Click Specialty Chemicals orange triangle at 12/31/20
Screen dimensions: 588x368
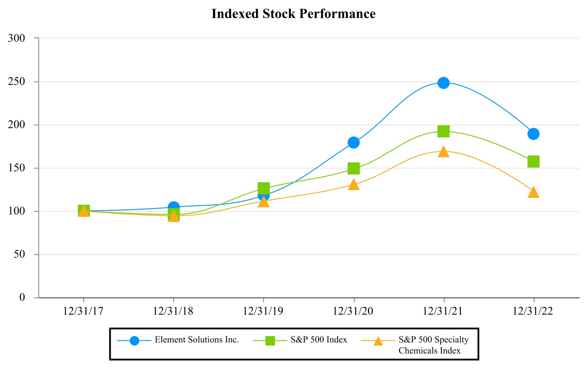coord(353,184)
